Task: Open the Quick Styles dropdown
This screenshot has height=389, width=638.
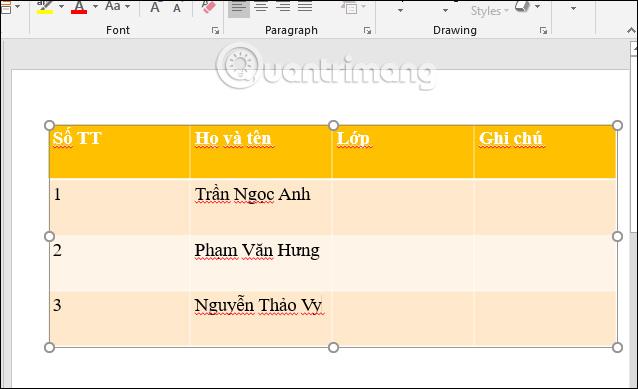Action: click(x=489, y=11)
